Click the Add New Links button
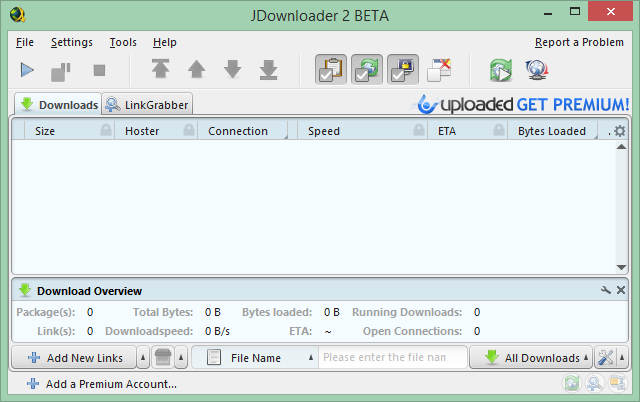The image size is (640, 402). [x=74, y=358]
